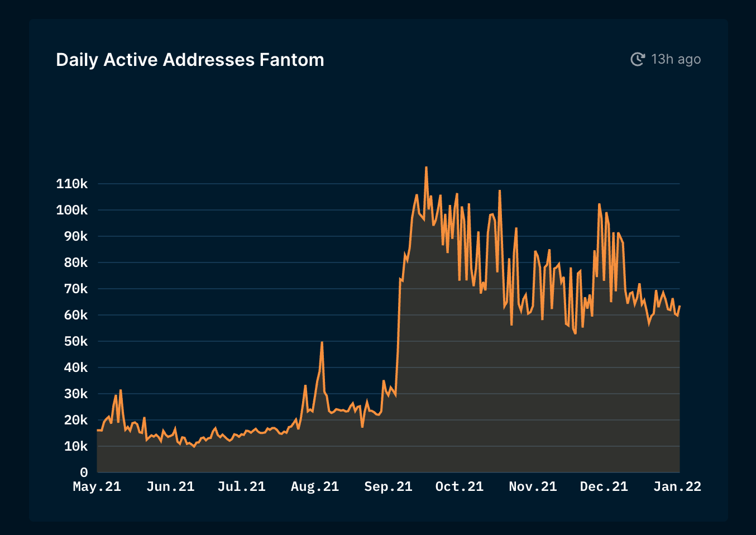Click the 80k y-axis label
756x535 pixels.
pyautogui.click(x=76, y=262)
